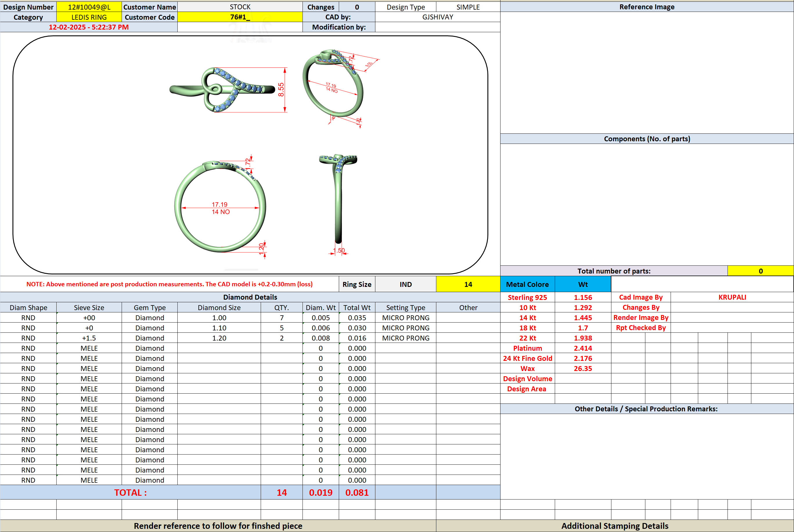Select the total number of parts value 0
This screenshot has height=532, width=794.
pos(760,271)
